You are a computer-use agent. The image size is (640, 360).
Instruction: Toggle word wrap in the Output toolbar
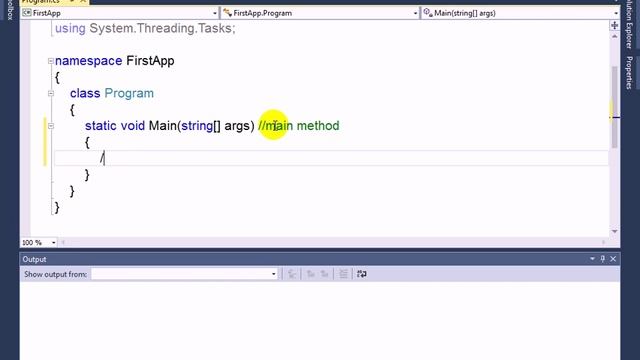362,274
